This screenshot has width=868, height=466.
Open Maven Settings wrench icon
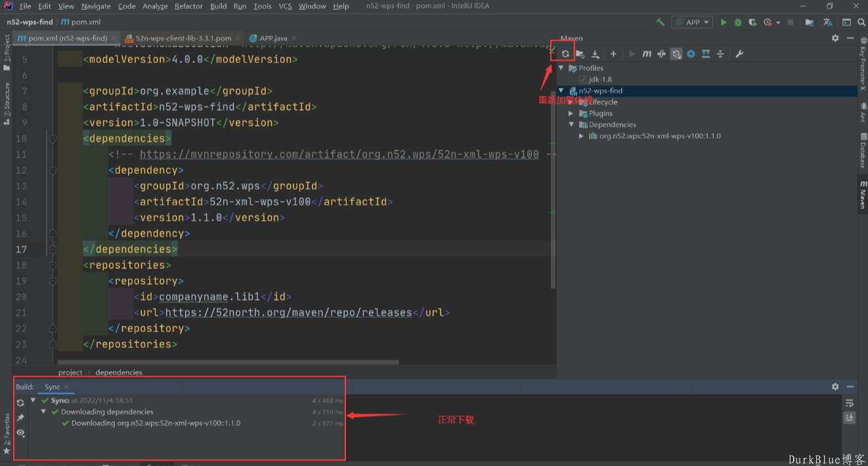coord(739,54)
